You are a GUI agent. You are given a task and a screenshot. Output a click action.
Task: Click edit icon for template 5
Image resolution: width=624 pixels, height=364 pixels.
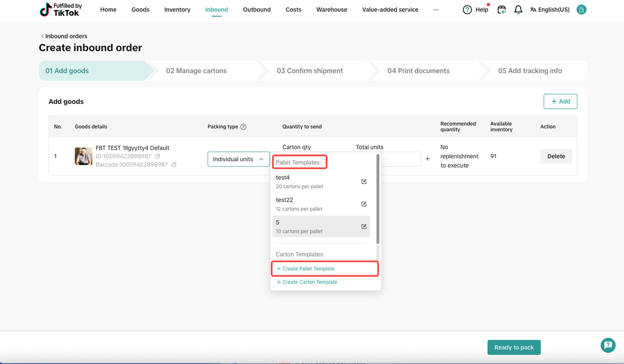coord(364,227)
